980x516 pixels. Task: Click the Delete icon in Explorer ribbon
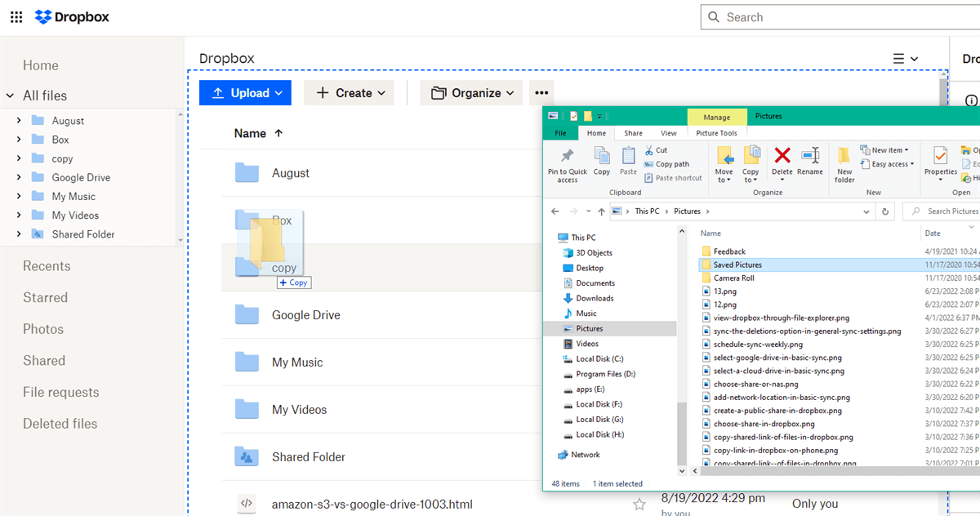(782, 159)
